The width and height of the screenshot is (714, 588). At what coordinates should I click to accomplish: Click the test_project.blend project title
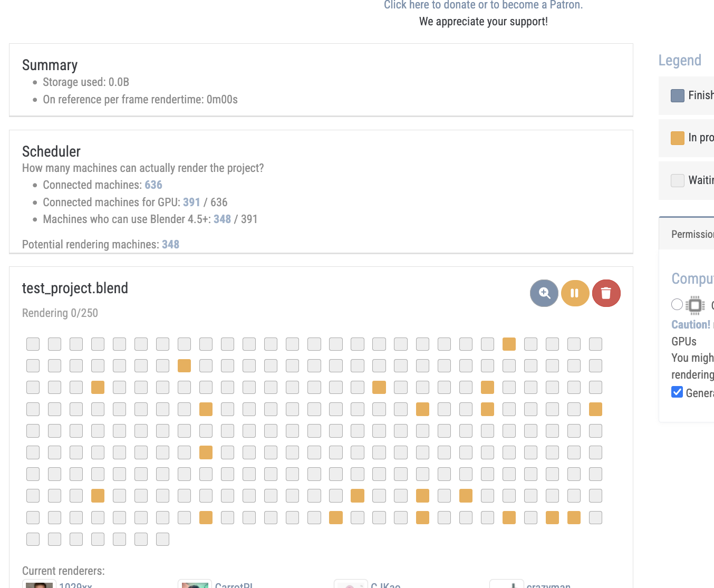75,288
